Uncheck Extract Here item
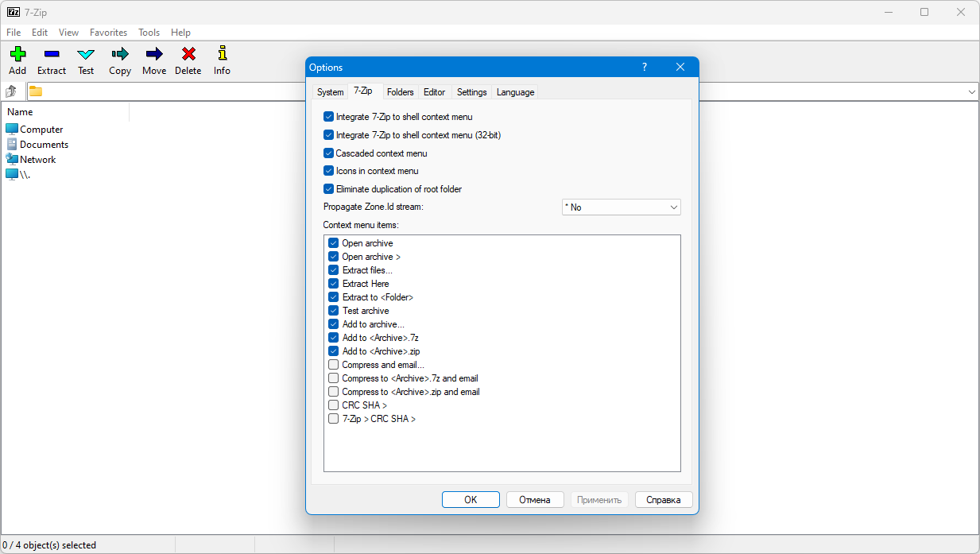Viewport: 980px width, 554px height. tap(334, 284)
